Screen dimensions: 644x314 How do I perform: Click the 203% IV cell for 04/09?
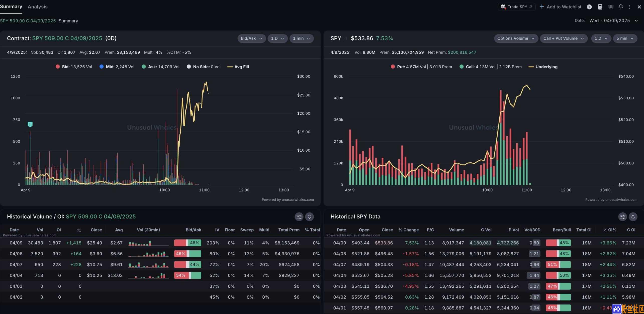point(213,243)
